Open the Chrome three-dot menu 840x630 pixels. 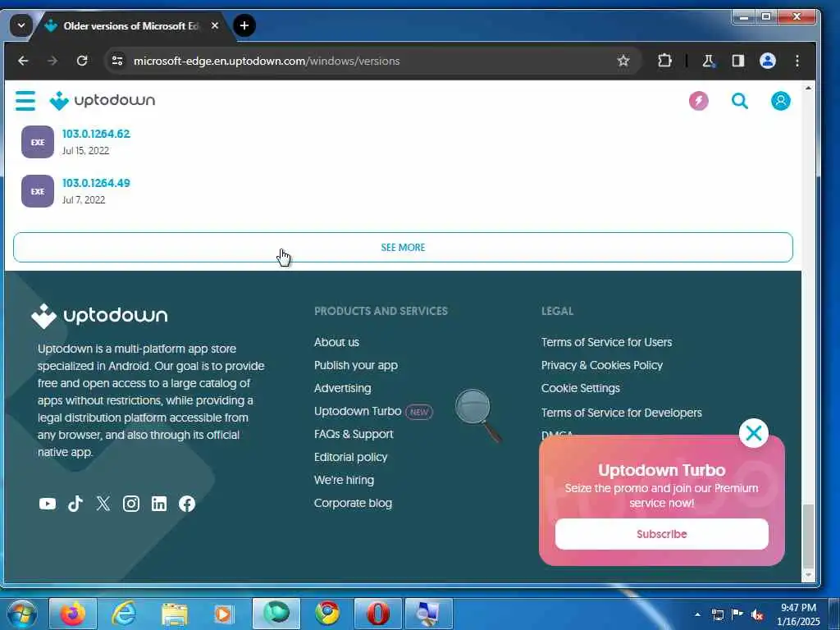click(797, 61)
